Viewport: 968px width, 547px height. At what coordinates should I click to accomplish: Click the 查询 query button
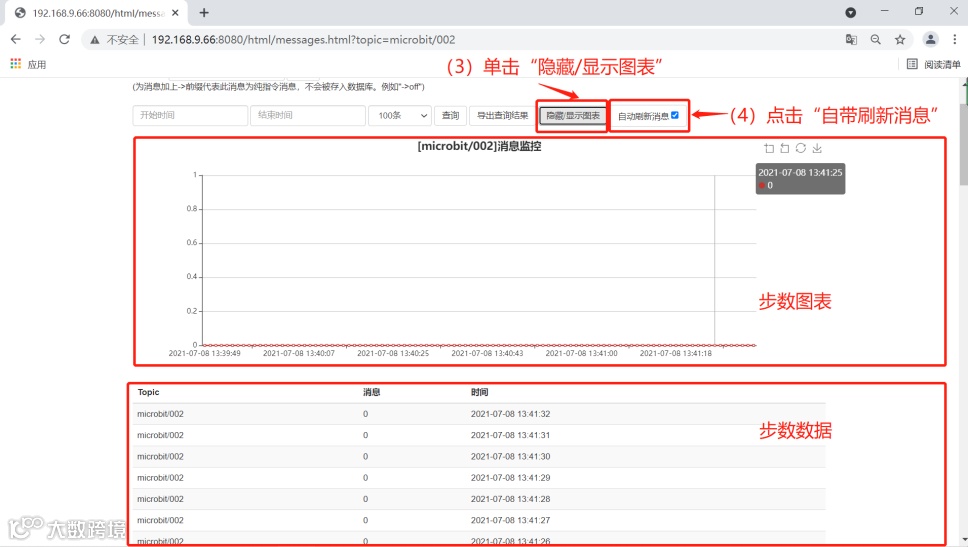450,115
